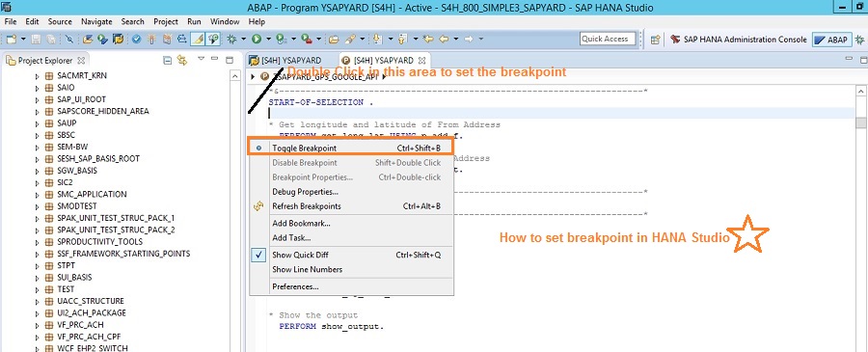The image size is (868, 352).
Task: Open the New wizard dropdown arrow
Action: point(24,40)
